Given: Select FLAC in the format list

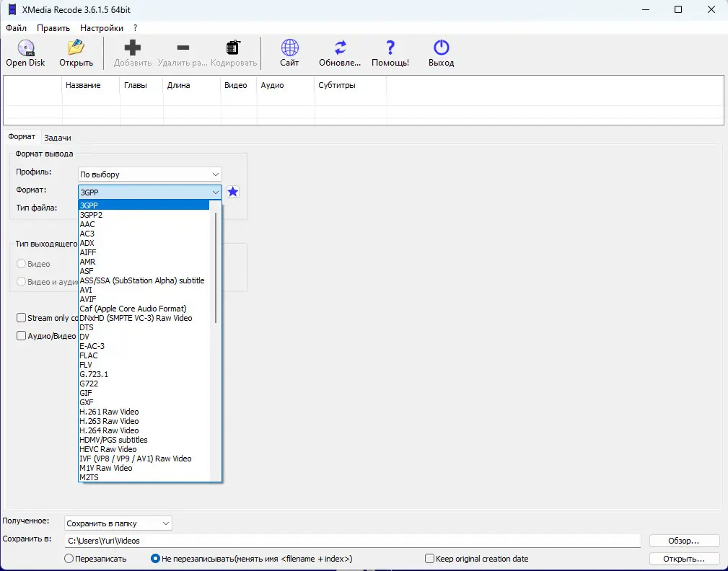Looking at the screenshot, I should pos(144,355).
